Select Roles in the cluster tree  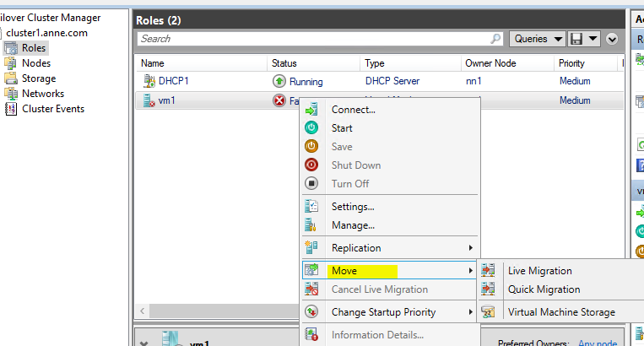click(33, 48)
